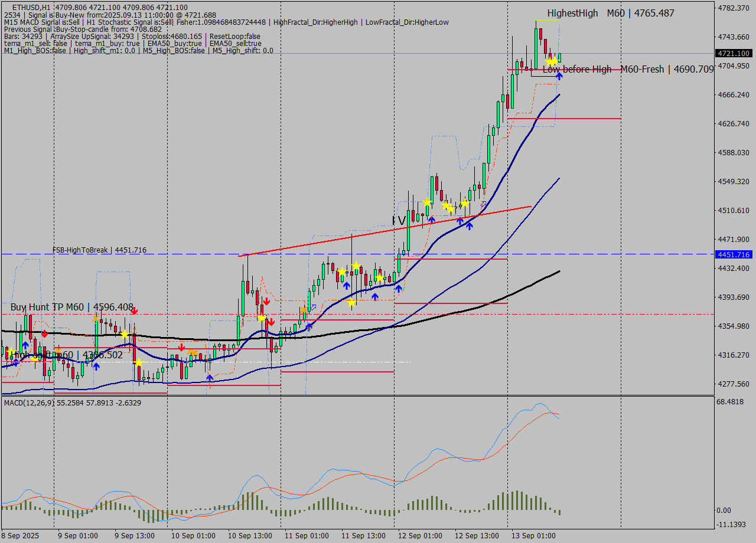Select the blue up arrow below 11 Sep 01:00 candles
756x543 pixels.
pyautogui.click(x=309, y=325)
